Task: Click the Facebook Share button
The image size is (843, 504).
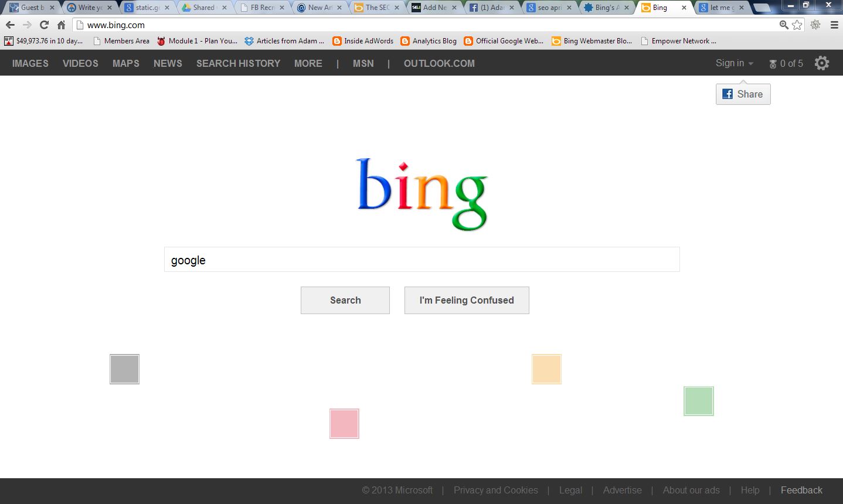Action: coord(743,94)
